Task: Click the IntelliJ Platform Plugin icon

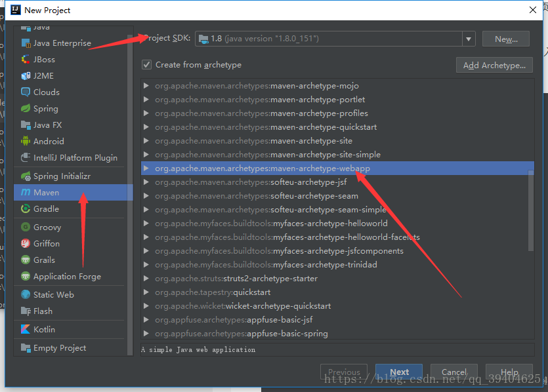Action: tap(26, 158)
